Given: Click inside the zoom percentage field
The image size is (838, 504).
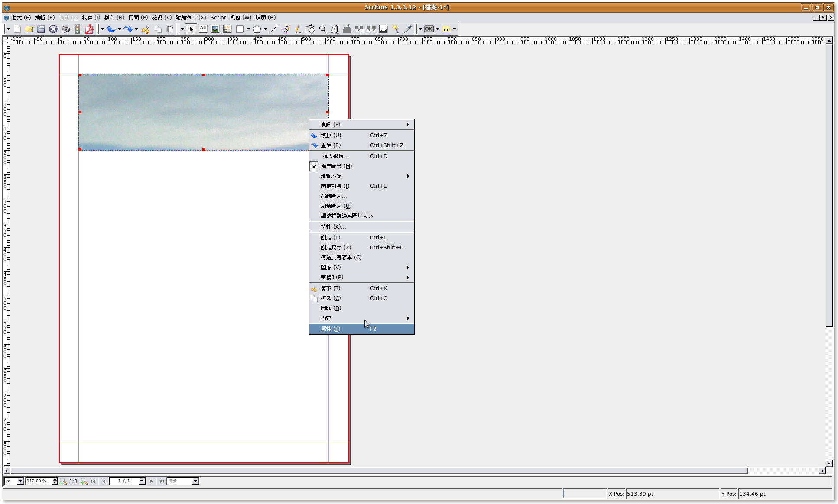Looking at the screenshot, I should (x=38, y=481).
